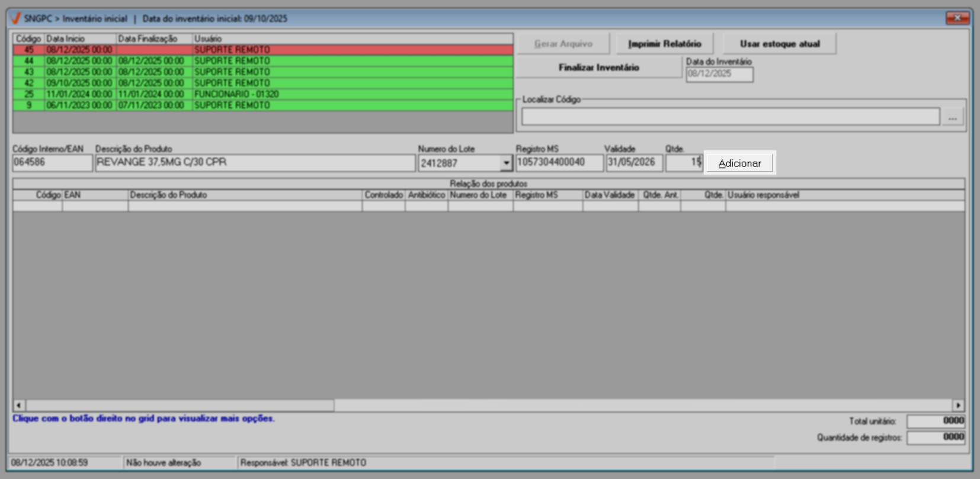
Task: Click the SNGPC app icon in title bar
Action: click(16, 18)
